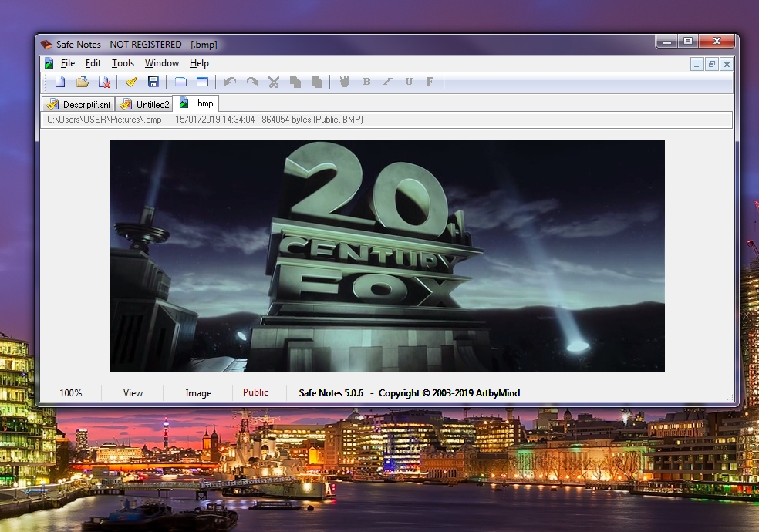Viewport: 759px width, 532px height.
Task: Redo with curved right arrow icon
Action: pos(252,82)
